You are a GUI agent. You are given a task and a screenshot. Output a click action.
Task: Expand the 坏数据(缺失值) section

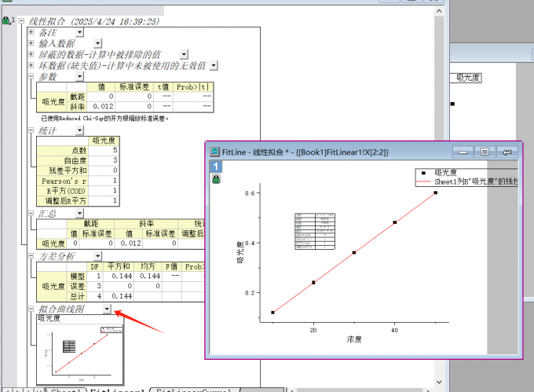[31, 64]
